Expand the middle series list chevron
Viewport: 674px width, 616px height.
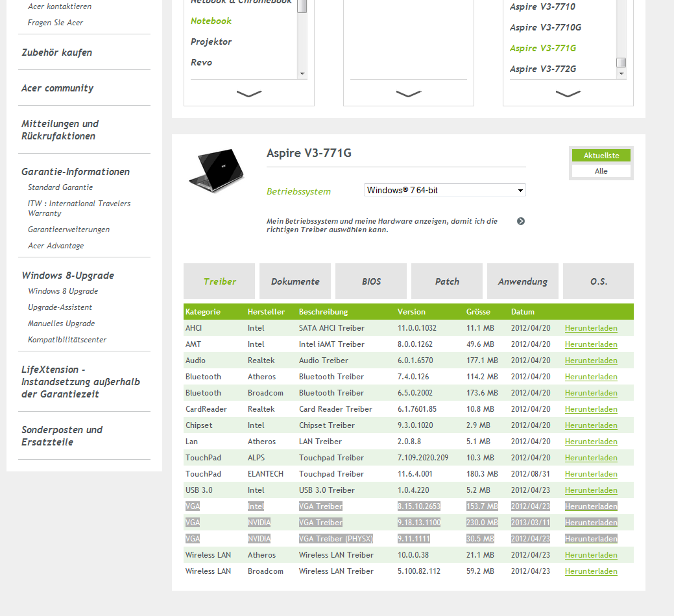(x=408, y=93)
